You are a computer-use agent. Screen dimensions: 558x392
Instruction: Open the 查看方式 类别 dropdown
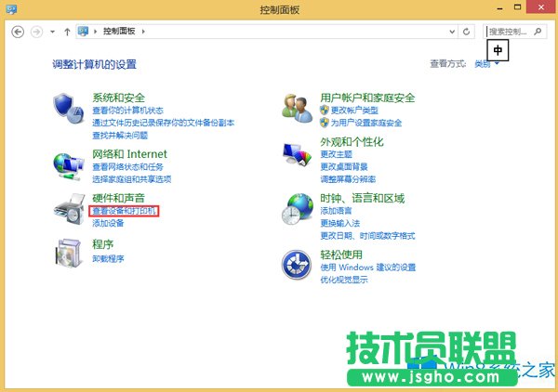tap(487, 64)
